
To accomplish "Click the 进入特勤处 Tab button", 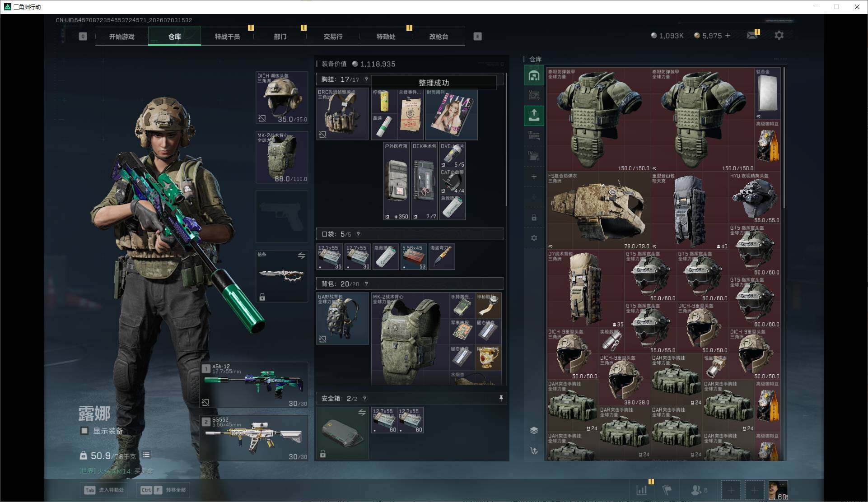I will pyautogui.click(x=104, y=490).
